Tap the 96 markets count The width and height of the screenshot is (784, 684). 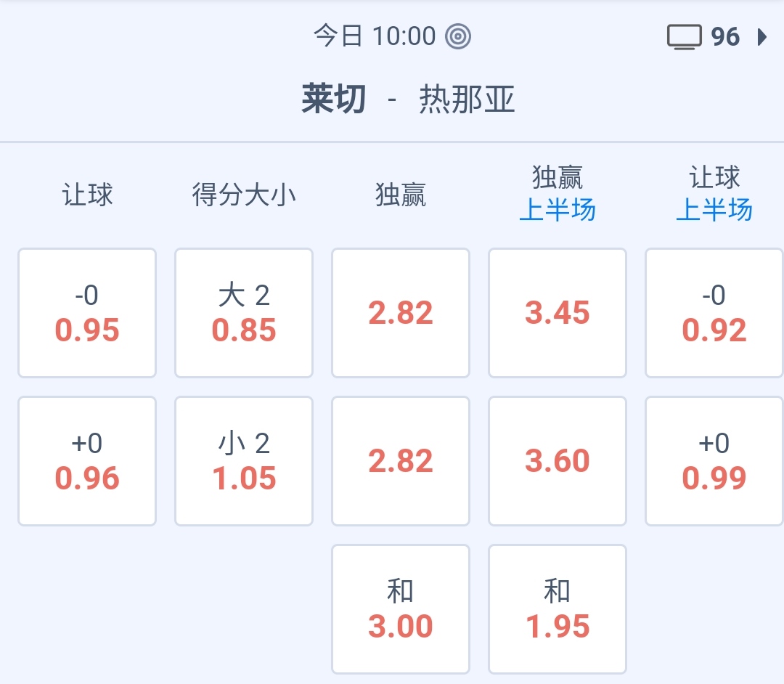click(x=725, y=36)
